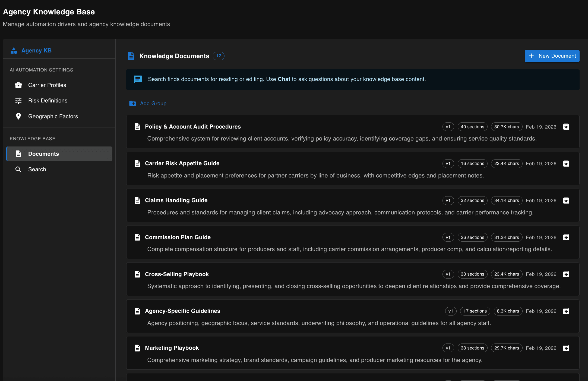
Task: Archive the Carrier Risk Appetite Guide document
Action: 566,164
